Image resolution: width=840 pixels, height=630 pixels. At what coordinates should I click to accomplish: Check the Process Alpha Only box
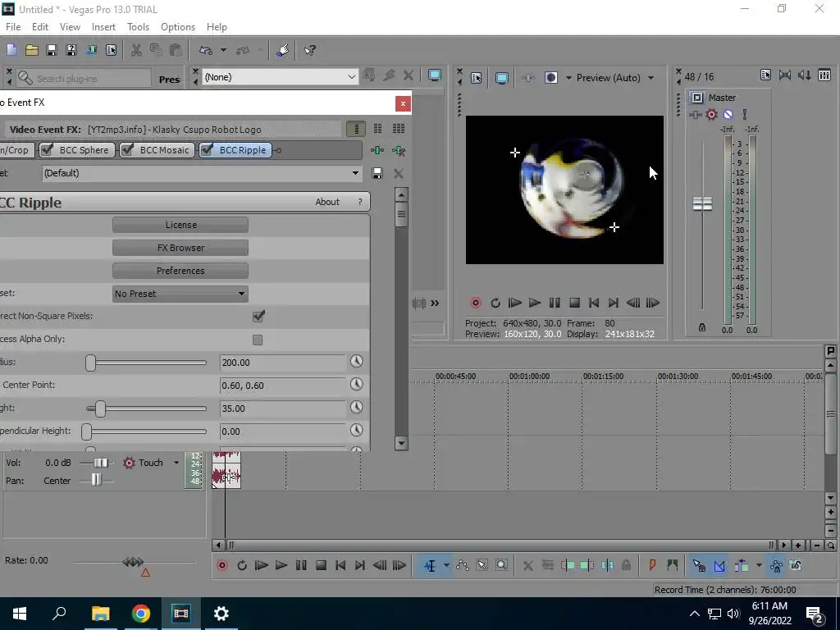coord(258,340)
